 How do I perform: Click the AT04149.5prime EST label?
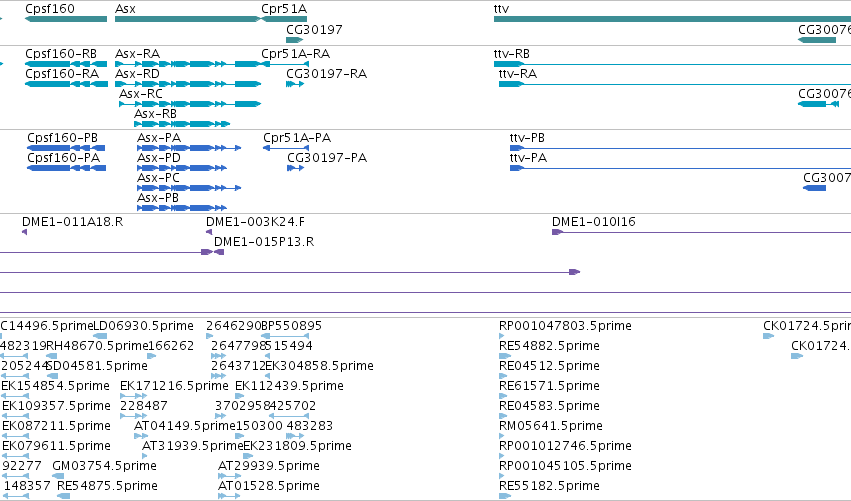coord(185,427)
